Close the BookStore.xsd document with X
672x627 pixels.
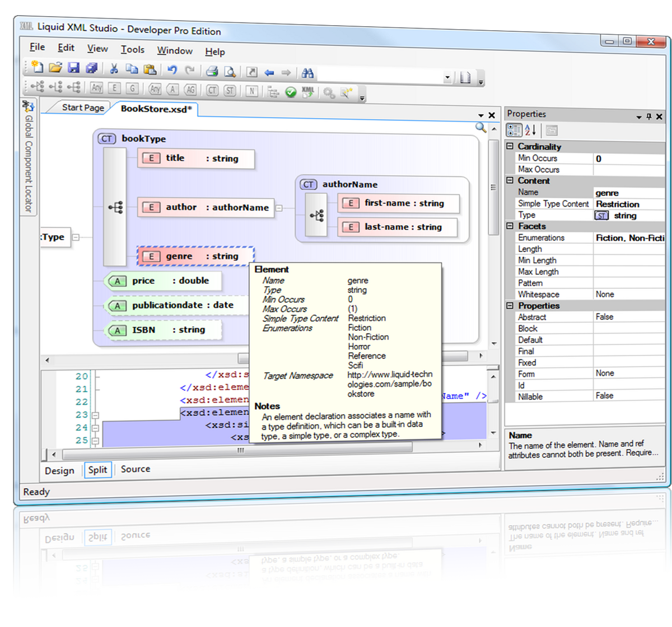[492, 115]
